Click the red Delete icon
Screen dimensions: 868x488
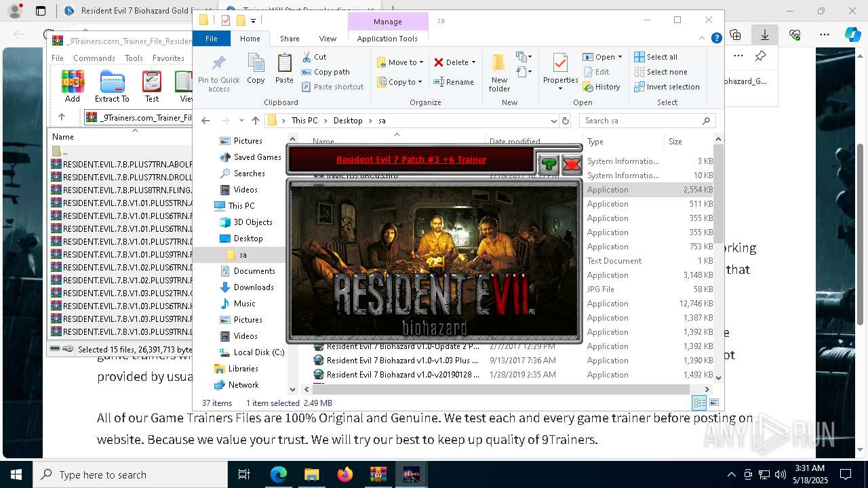pyautogui.click(x=439, y=62)
